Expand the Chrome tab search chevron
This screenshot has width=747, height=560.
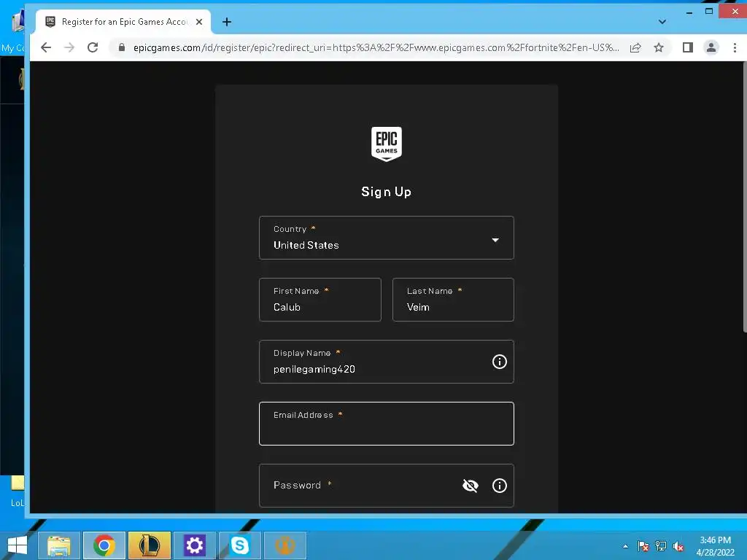(x=662, y=22)
